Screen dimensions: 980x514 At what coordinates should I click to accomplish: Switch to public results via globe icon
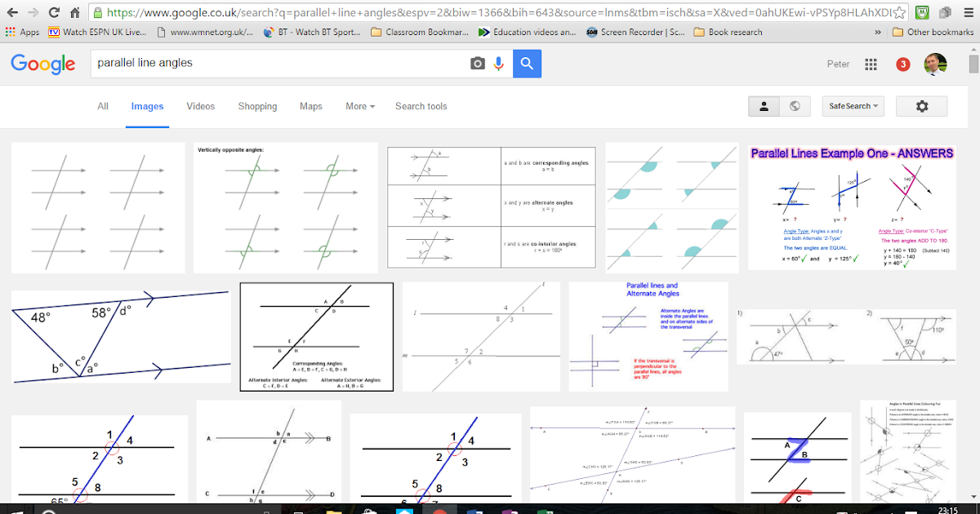pyautogui.click(x=796, y=106)
